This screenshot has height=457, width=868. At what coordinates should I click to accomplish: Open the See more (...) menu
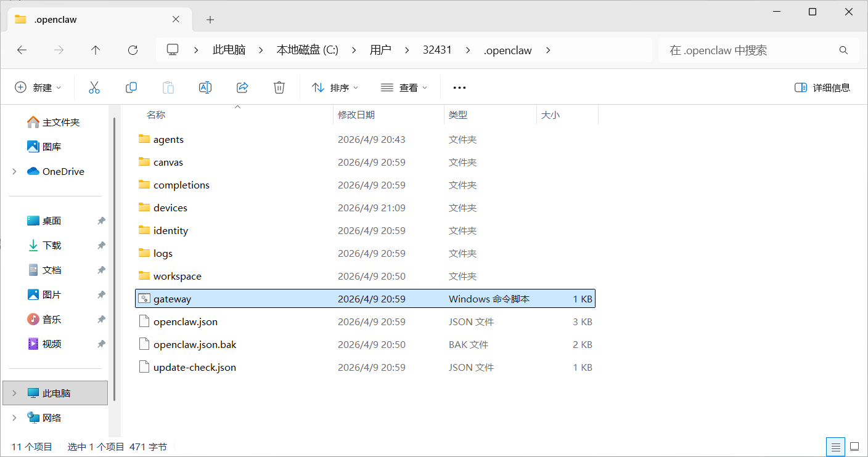459,87
